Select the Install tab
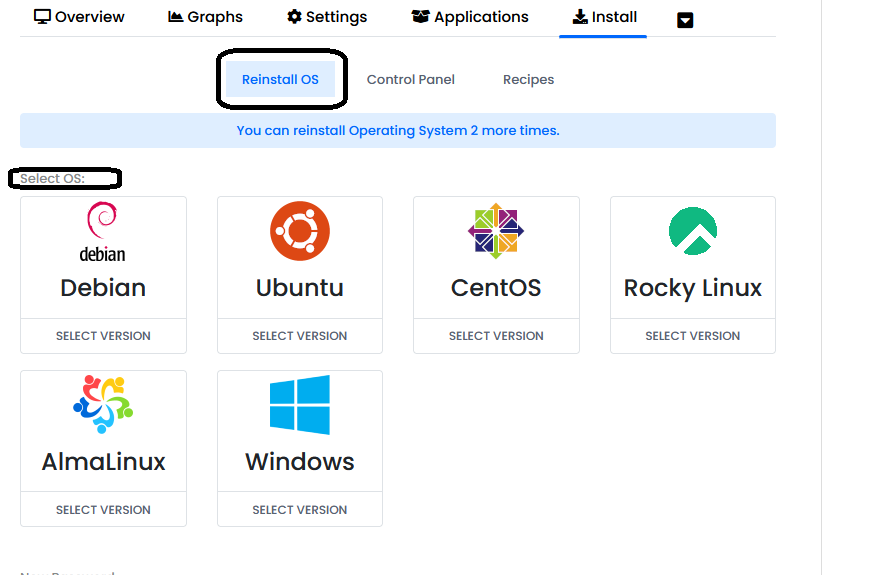The width and height of the screenshot is (880, 575). (604, 17)
